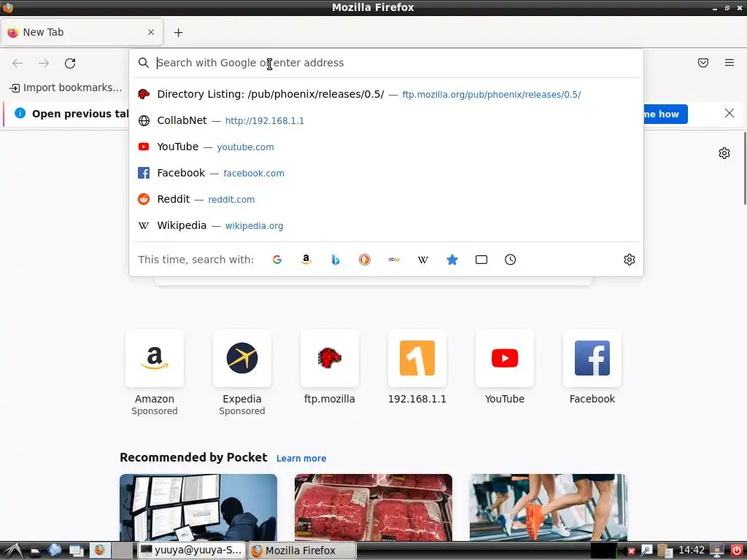Select the New Tab tab

82,32
